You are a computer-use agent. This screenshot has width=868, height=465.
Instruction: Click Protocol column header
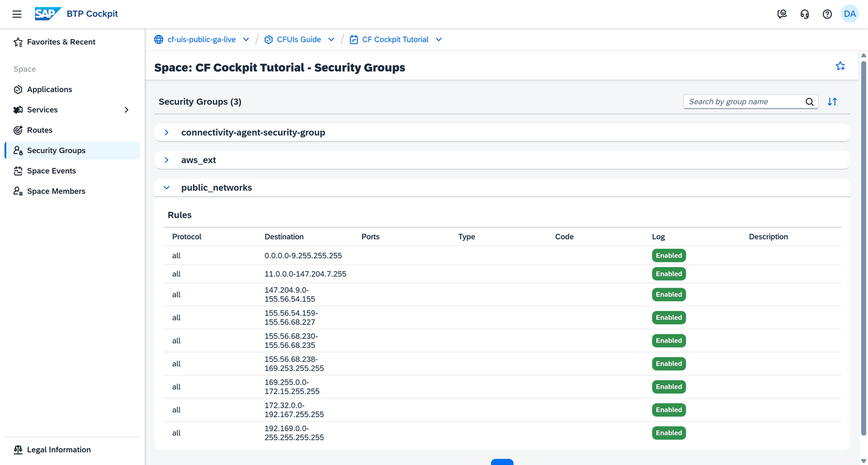(x=187, y=237)
